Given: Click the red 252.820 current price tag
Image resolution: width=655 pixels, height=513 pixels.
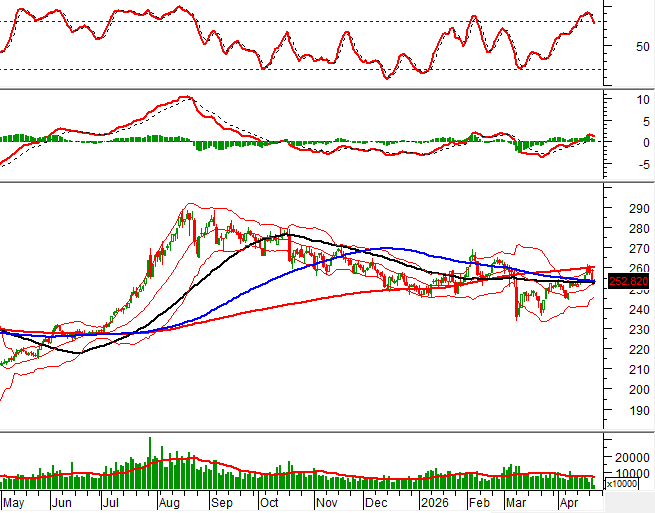Looking at the screenshot, I should click(628, 281).
